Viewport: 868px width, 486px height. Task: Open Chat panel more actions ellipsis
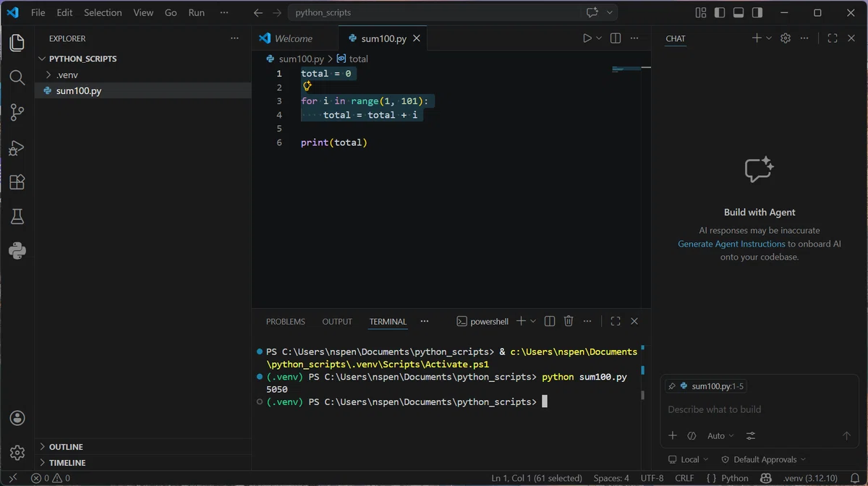[804, 38]
